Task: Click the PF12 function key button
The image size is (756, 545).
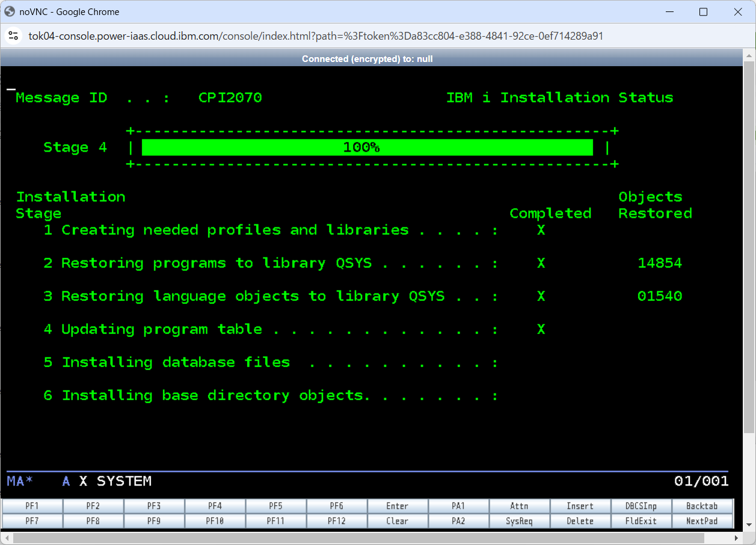Action: 337,521
